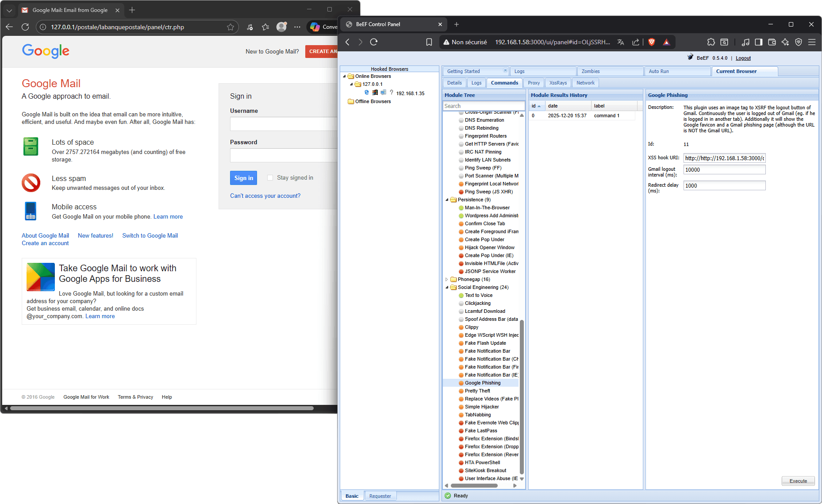
Task: Click the BeEF Logout link
Action: coord(743,58)
